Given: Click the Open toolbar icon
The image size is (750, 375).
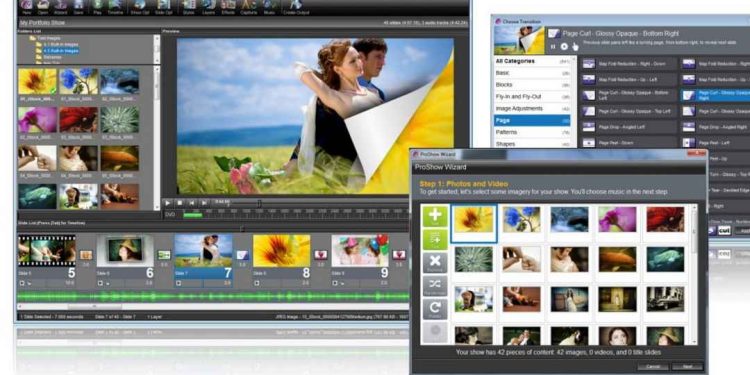Looking at the screenshot, I should click(x=44, y=6).
